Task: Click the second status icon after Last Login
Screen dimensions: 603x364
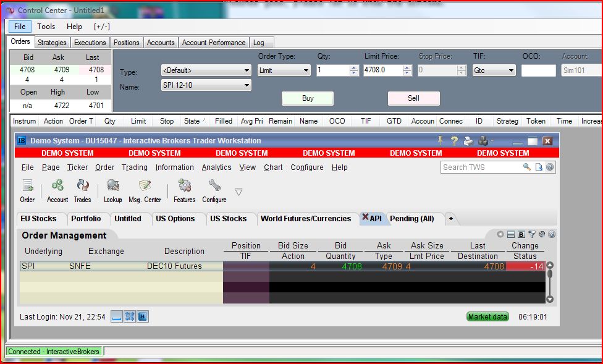Action: coord(130,316)
